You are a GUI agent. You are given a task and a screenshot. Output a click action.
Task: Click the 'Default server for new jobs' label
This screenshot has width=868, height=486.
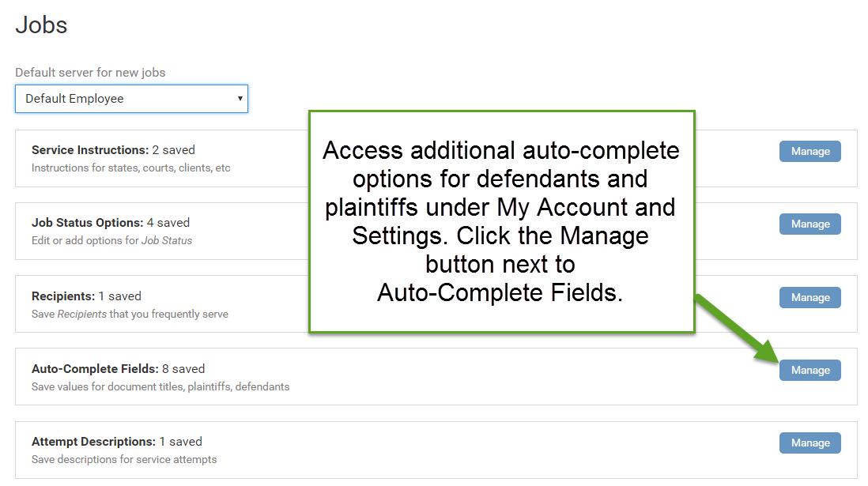click(91, 72)
